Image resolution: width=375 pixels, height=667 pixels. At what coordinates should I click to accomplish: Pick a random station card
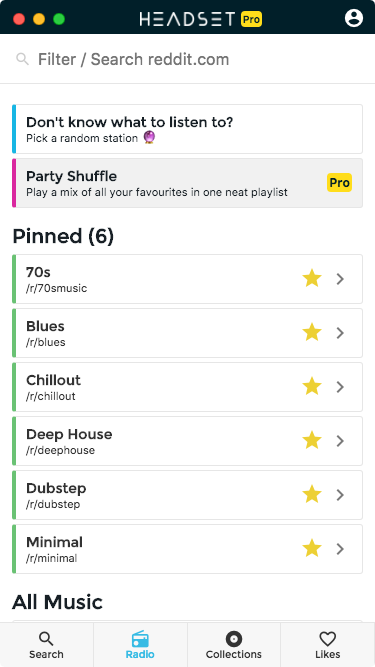(188, 129)
